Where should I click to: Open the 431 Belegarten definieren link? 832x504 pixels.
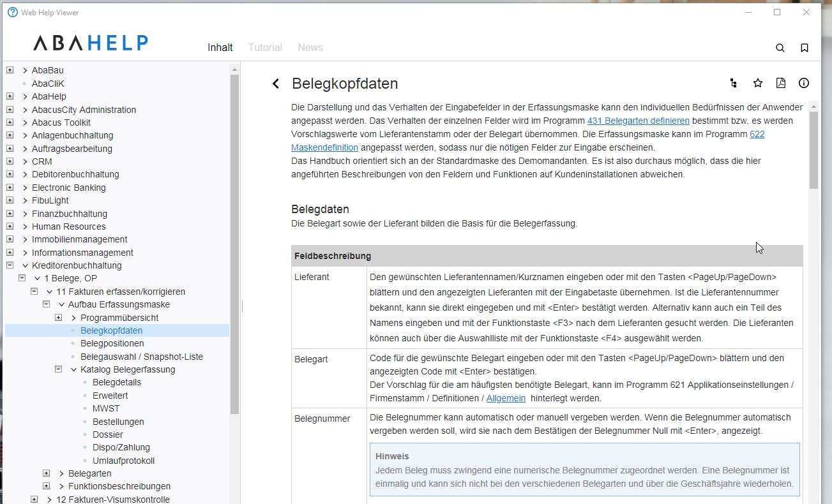pos(638,121)
